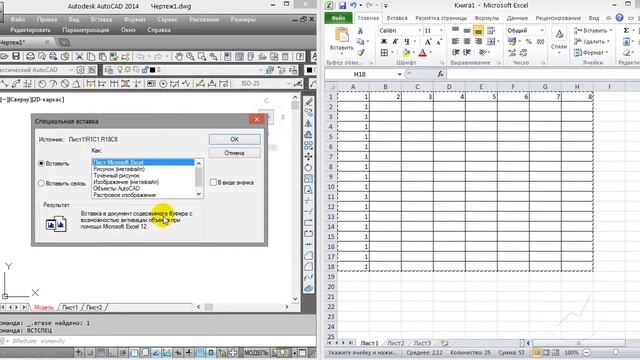Click the insert function fx icon
This screenshot has width=640, height=360.
click(440, 74)
